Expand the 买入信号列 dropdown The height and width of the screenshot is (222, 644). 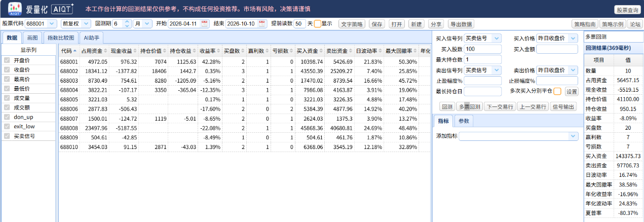497,39
